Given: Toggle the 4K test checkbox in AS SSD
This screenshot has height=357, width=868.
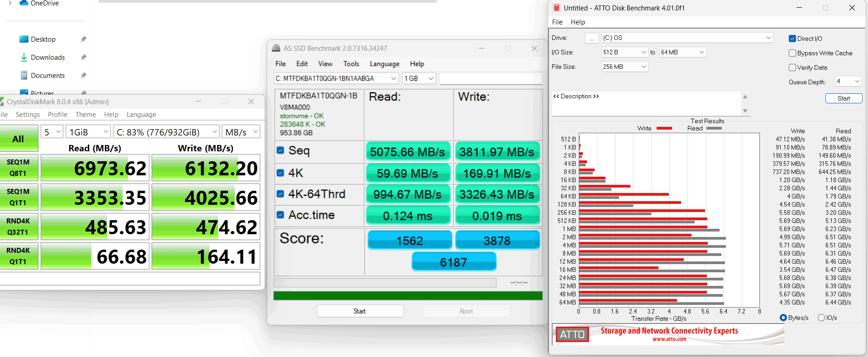Looking at the screenshot, I should [x=280, y=173].
